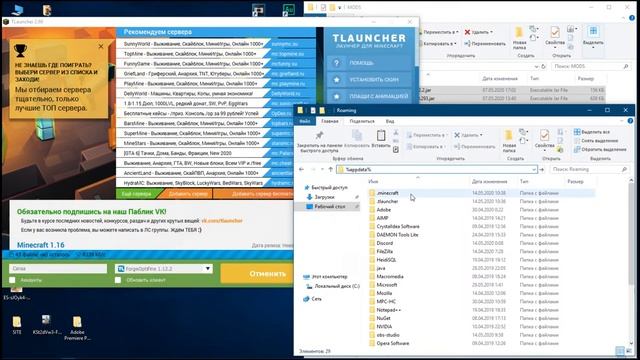Toggle the Accounts checkbox in TLauncher
640x360 pixels.
(x=12, y=280)
